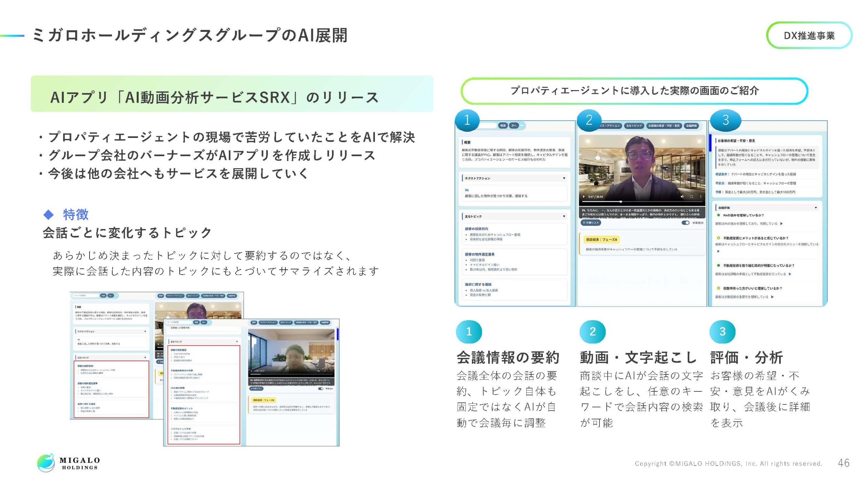Click the green dot beside 不動産投資を取り組む目的が明確になっているか？

(718, 265)
